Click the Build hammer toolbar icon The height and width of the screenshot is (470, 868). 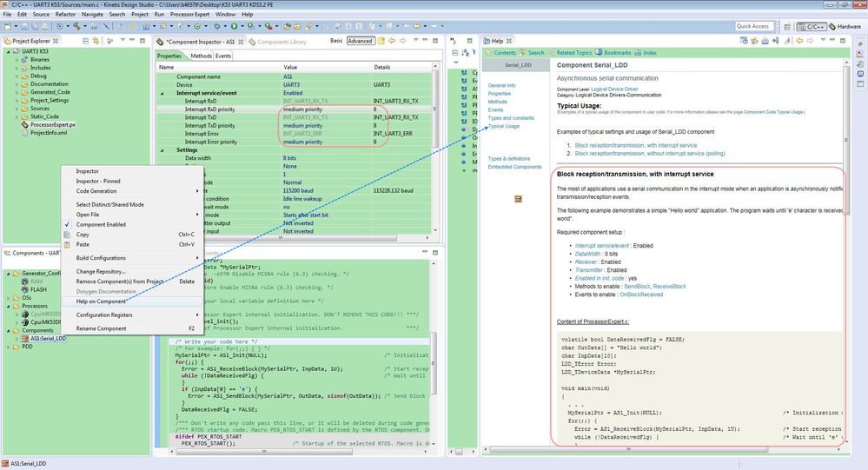click(x=77, y=26)
